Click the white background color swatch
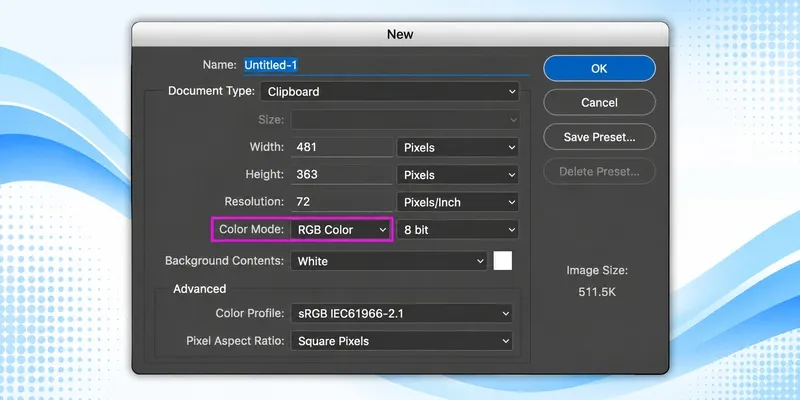Image resolution: width=800 pixels, height=400 pixels. (x=503, y=261)
